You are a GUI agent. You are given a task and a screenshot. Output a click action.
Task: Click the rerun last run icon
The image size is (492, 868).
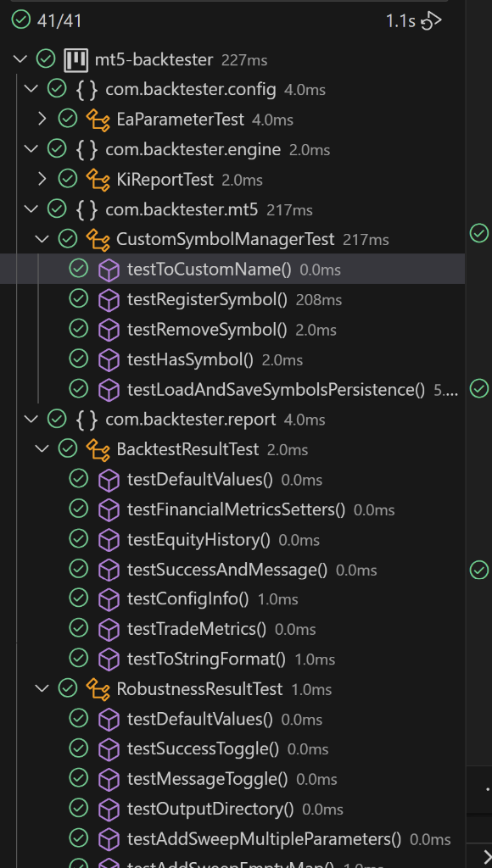click(x=432, y=21)
